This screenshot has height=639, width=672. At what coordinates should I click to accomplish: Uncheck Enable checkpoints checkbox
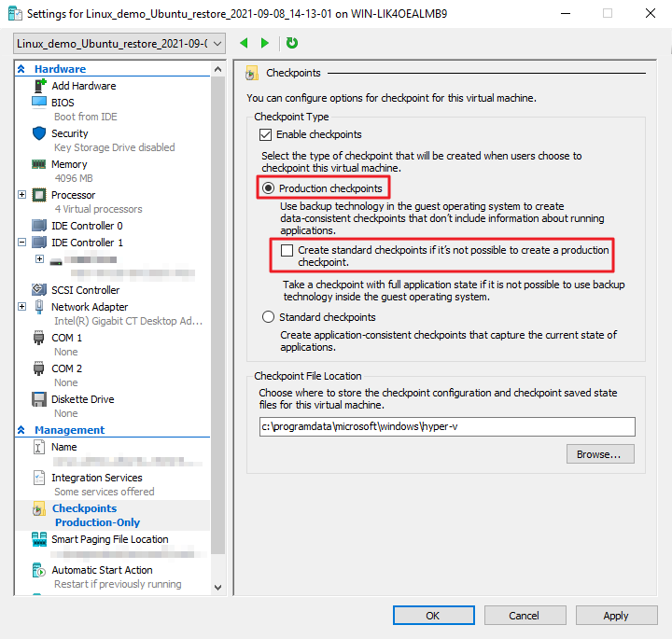pos(266,135)
